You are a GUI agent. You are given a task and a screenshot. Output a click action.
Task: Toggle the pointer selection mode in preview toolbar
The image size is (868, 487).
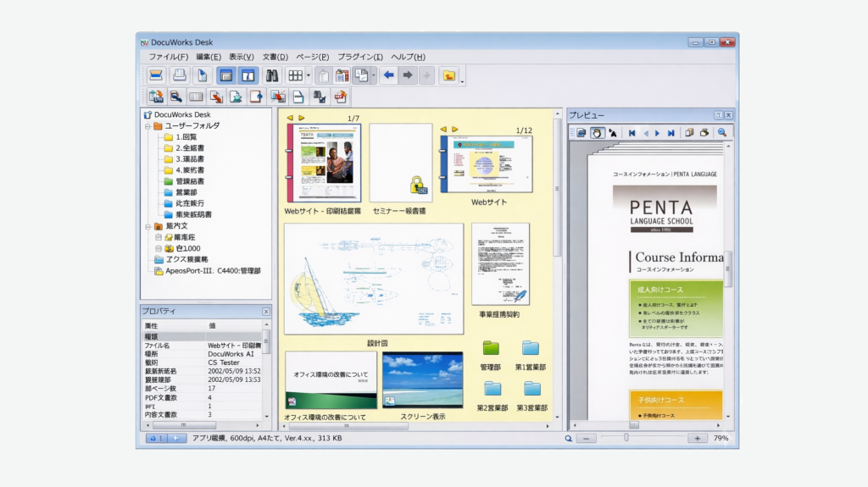pos(612,133)
